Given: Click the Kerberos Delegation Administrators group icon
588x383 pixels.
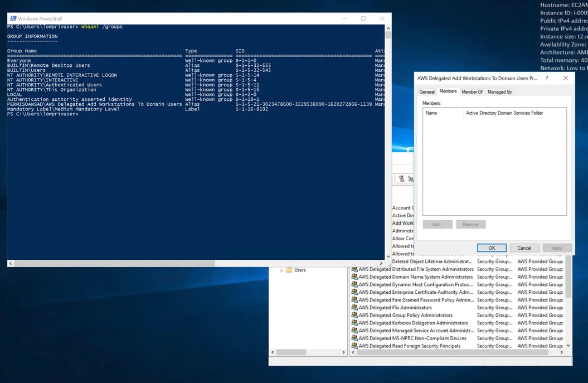Looking at the screenshot, I should click(354, 323).
